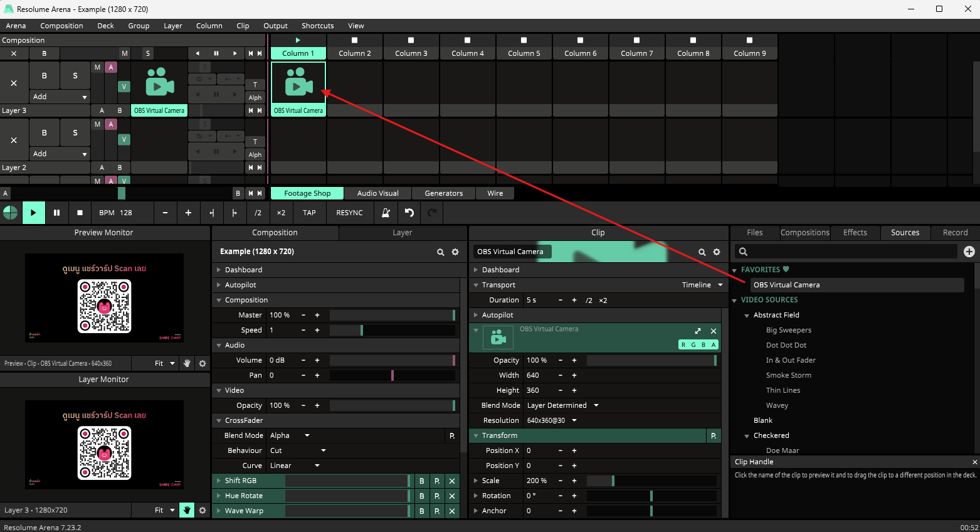Select the hand pan tool under Preview Monitor
Image resolution: width=980 pixels, height=532 pixels.
click(186, 363)
